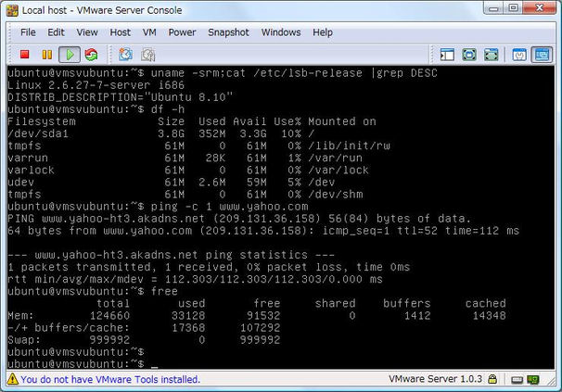562x392 pixels.
Task: Click the VMware app icon in title bar
Action: click(12, 10)
